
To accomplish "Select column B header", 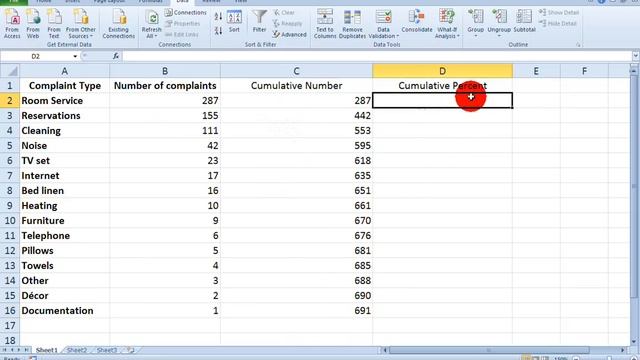I will 165,71.
